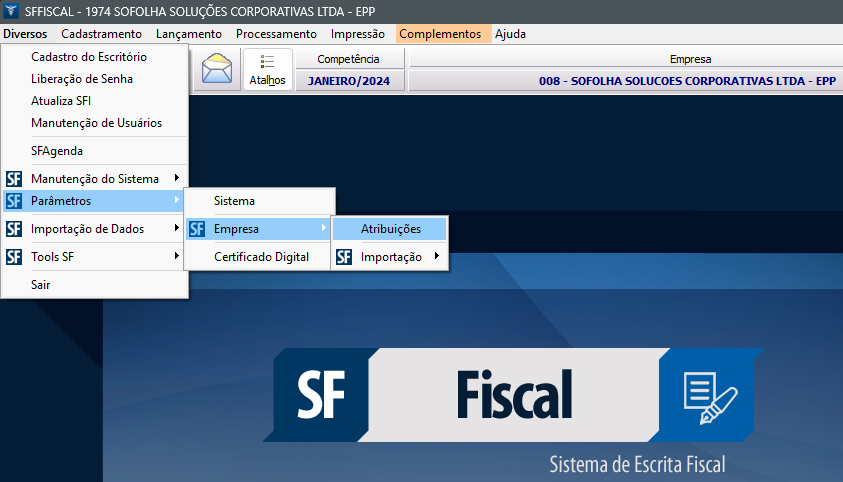Open the Complementos menu
This screenshot has height=482, width=843.
[440, 34]
